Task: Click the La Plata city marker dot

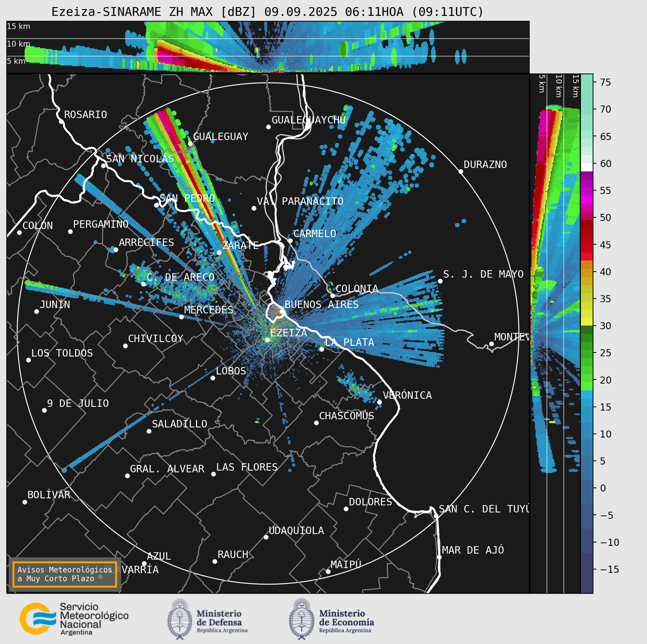Action: 322,349
